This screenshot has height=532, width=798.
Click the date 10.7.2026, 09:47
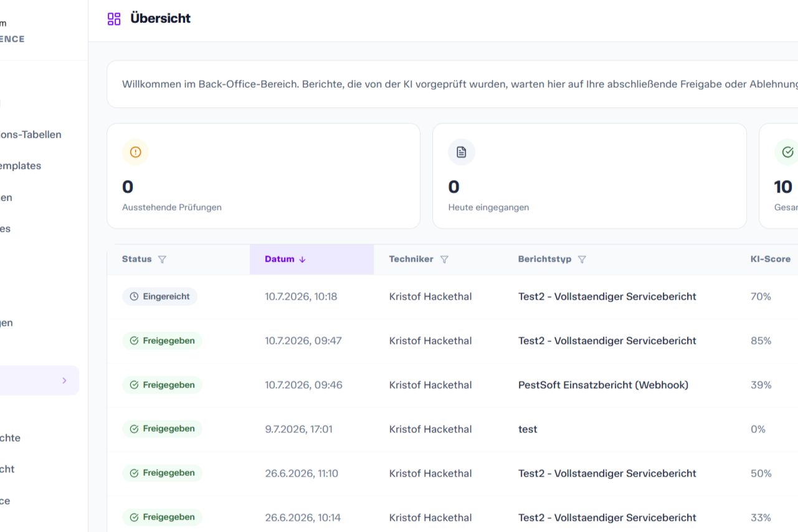pyautogui.click(x=303, y=341)
